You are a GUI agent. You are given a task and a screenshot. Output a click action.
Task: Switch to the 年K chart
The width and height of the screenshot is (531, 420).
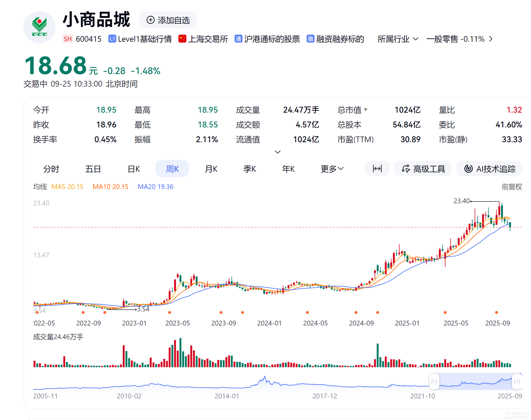288,169
